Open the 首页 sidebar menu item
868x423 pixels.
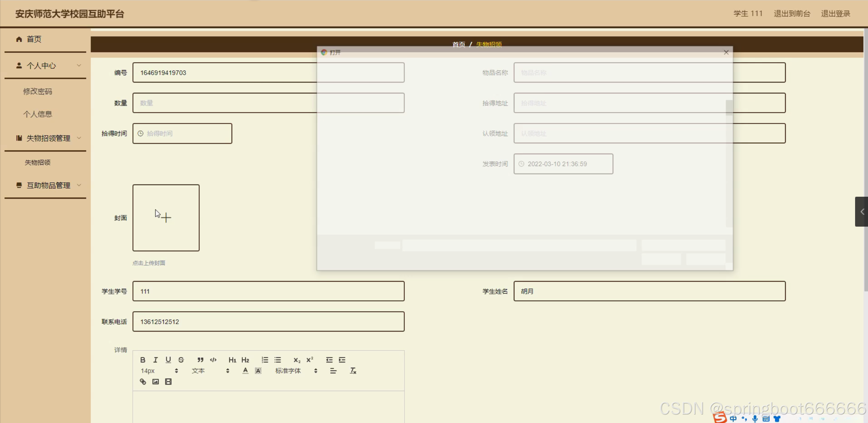34,39
